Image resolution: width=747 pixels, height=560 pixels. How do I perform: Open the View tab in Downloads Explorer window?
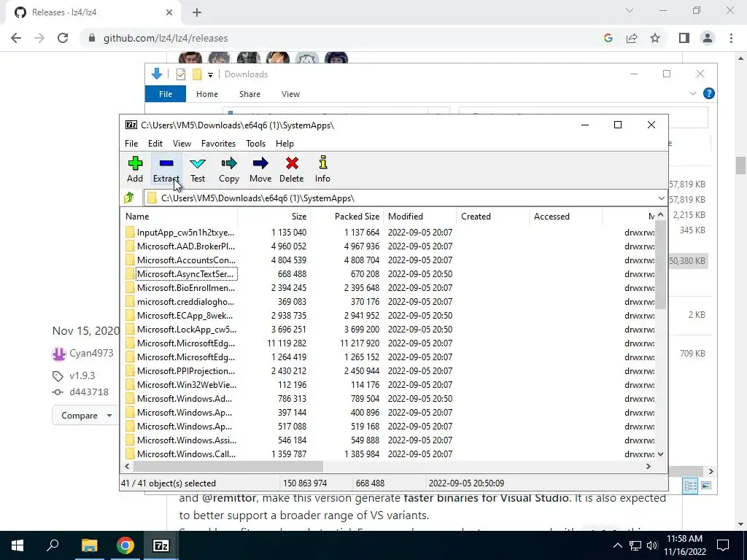290,94
